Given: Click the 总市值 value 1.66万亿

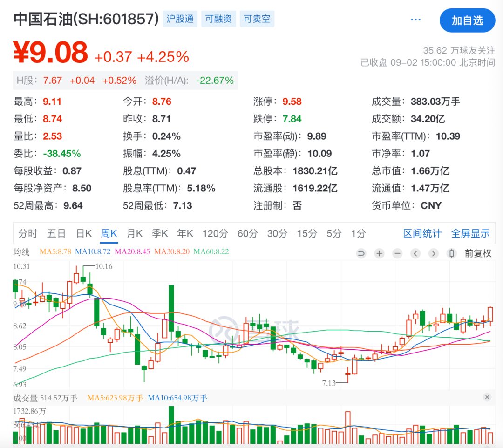Looking at the screenshot, I should pos(430,171).
